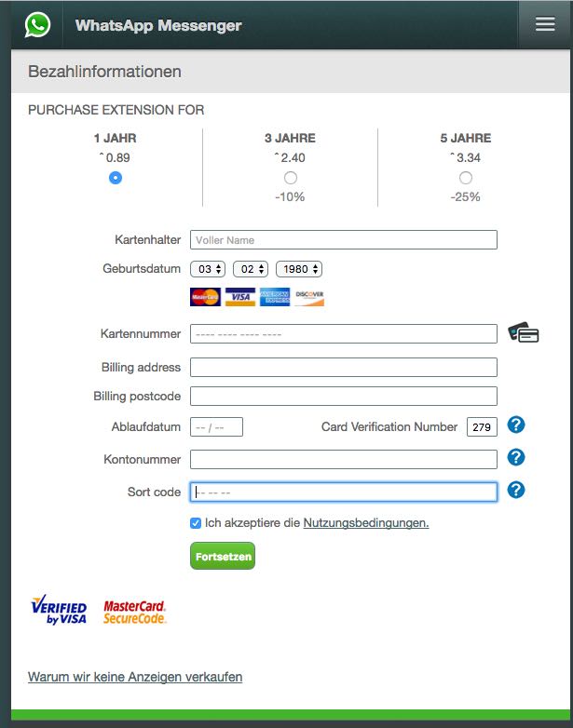Focus the Ablaufdatum expiry field
The width and height of the screenshot is (573, 728).
[x=216, y=426]
